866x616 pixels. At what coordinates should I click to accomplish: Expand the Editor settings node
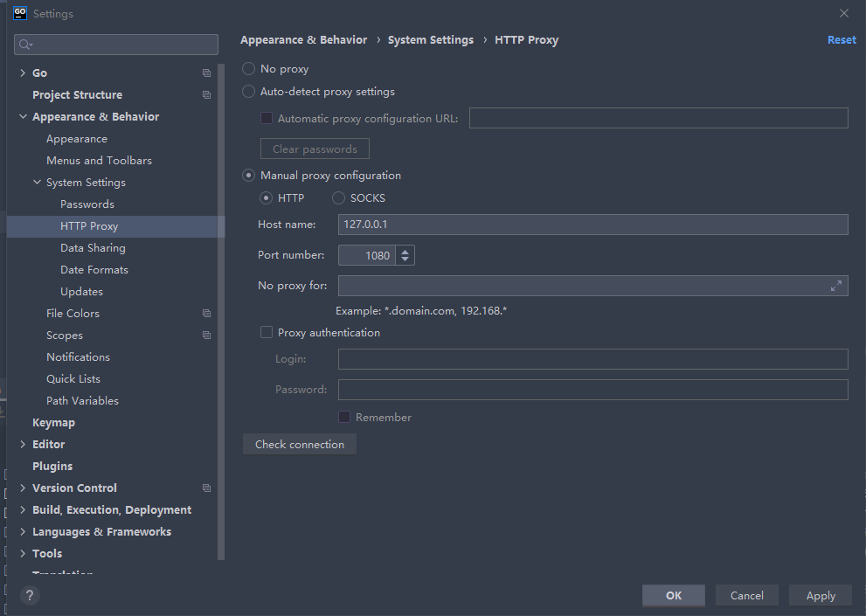pos(23,444)
